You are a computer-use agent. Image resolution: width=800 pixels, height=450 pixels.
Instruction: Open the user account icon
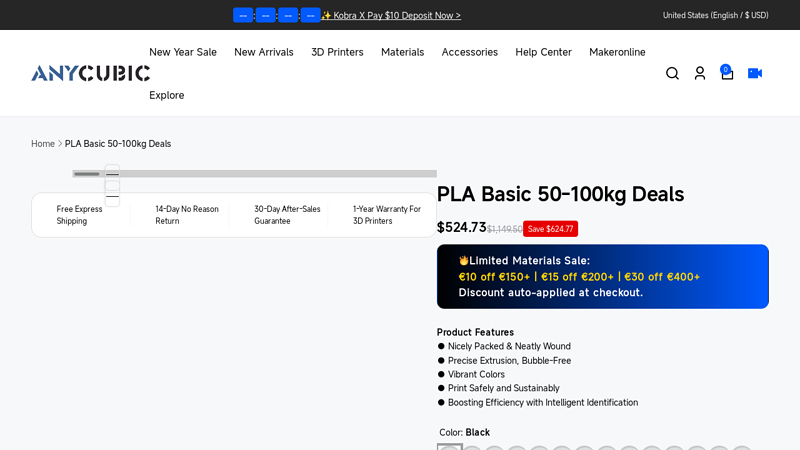700,73
